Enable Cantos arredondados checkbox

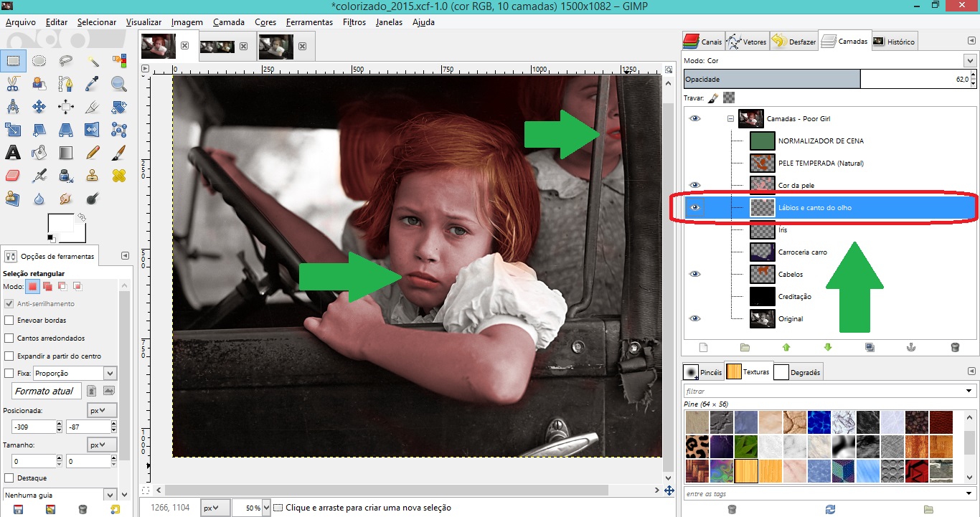pos(9,338)
